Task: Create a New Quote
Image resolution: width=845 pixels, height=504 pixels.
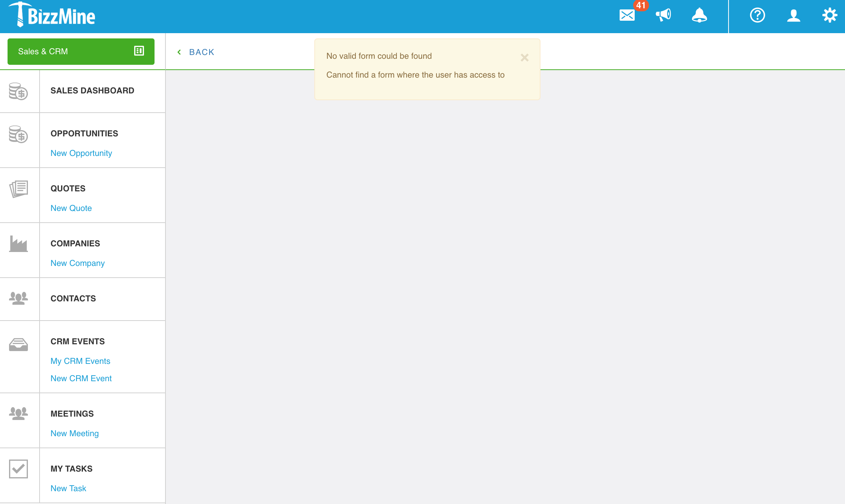Action: pos(71,208)
